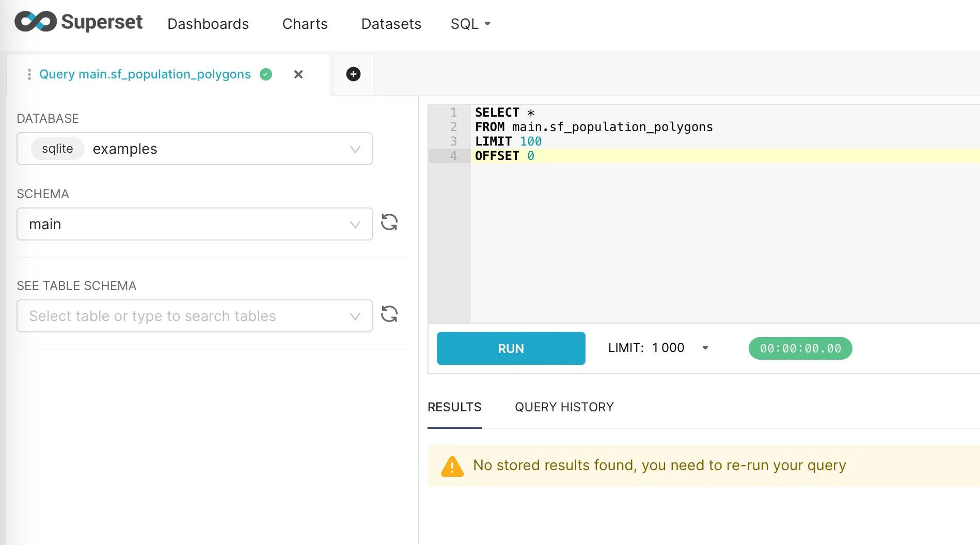Image resolution: width=980 pixels, height=545 pixels.
Task: Click the warning triangle icon in results
Action: click(x=452, y=466)
